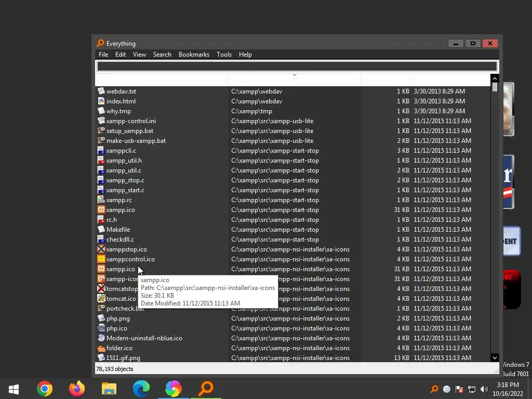Select the Makefile file icon
Screen dimensions: 532x399
coord(101,229)
